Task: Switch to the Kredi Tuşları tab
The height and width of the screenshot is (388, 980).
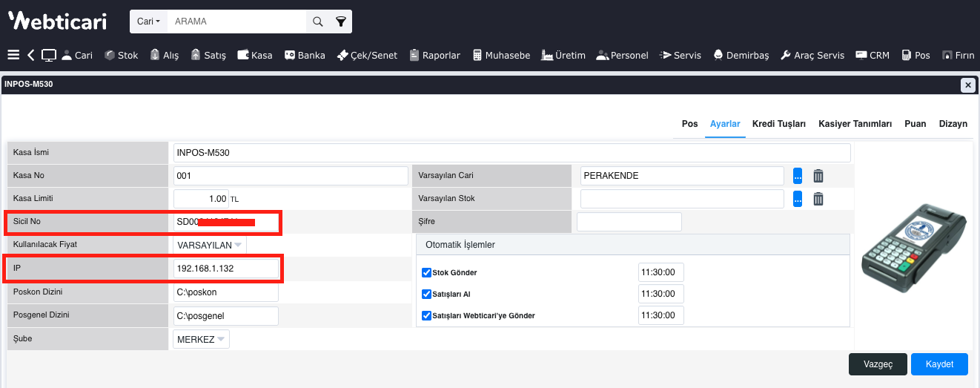Action: coord(778,124)
